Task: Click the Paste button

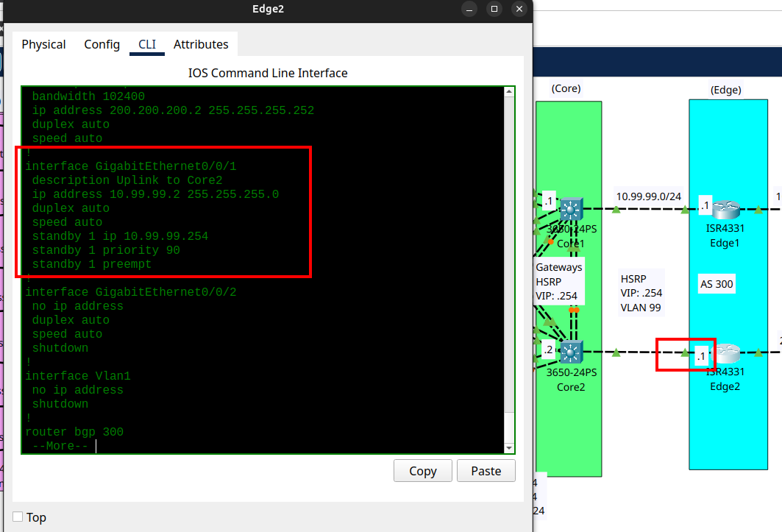Action: 486,471
